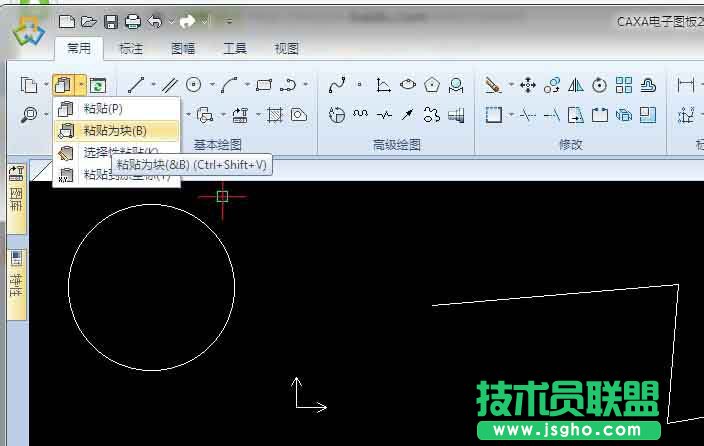Select the Mirror tool

pos(576,84)
